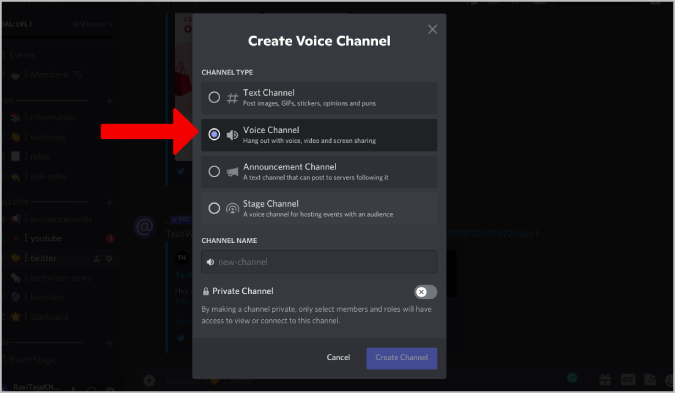Open the Members: 75 channel

click(56, 74)
